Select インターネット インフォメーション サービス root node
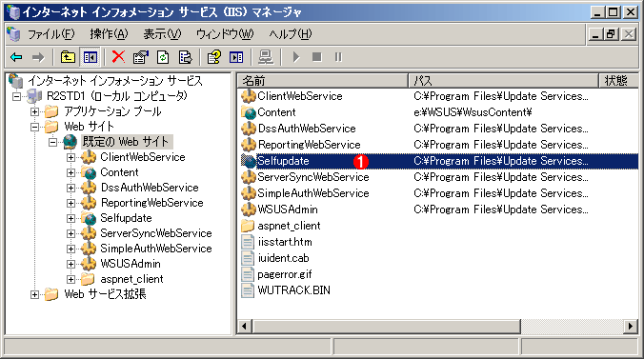This screenshot has height=359, width=644. 115,81
